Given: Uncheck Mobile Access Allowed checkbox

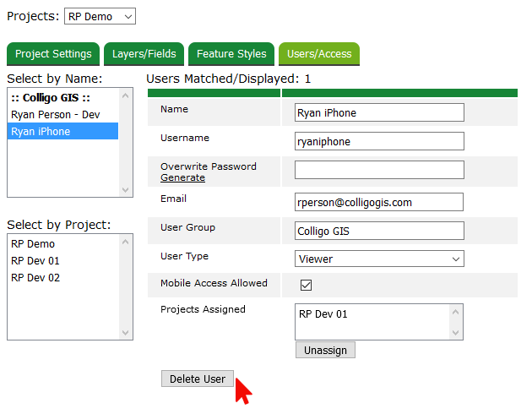Looking at the screenshot, I should pyautogui.click(x=306, y=285).
